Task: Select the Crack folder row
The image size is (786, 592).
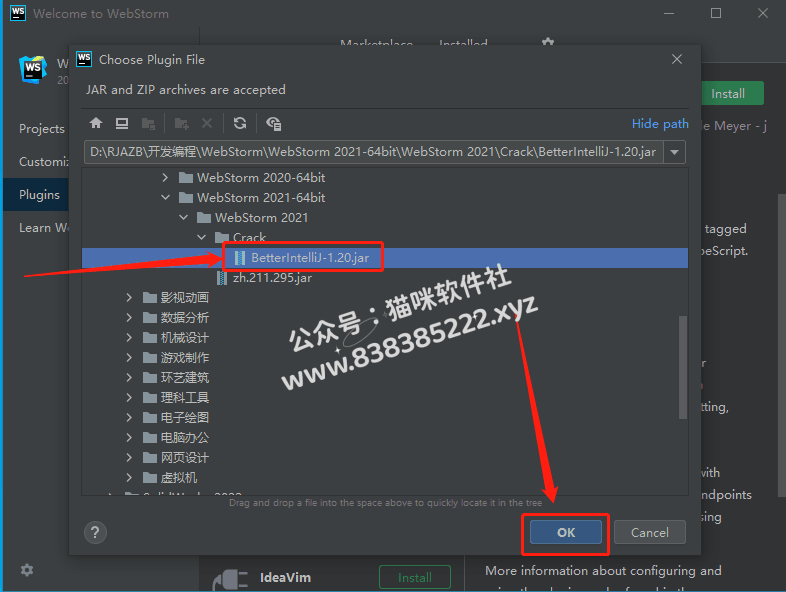Action: pos(240,237)
